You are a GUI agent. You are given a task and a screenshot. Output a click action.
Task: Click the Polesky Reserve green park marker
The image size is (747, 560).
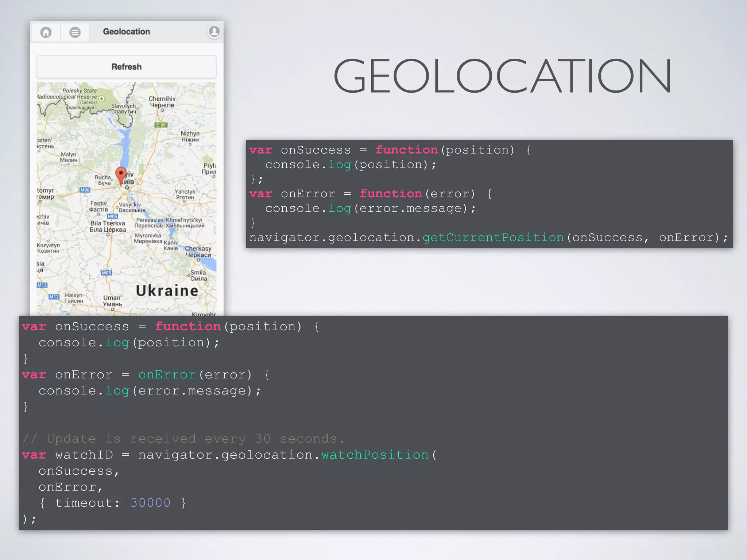(x=102, y=98)
